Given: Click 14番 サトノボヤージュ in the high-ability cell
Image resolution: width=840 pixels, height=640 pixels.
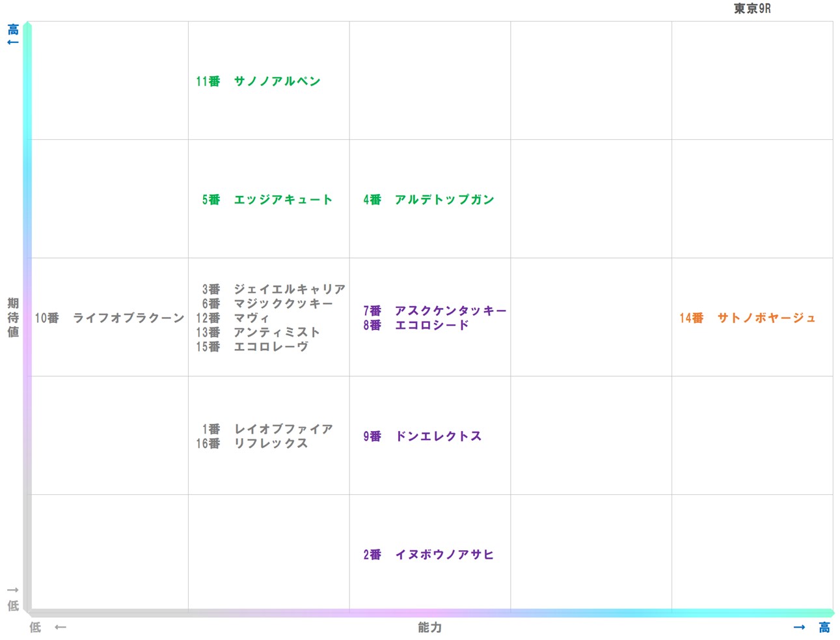Looking at the screenshot, I should click(748, 318).
